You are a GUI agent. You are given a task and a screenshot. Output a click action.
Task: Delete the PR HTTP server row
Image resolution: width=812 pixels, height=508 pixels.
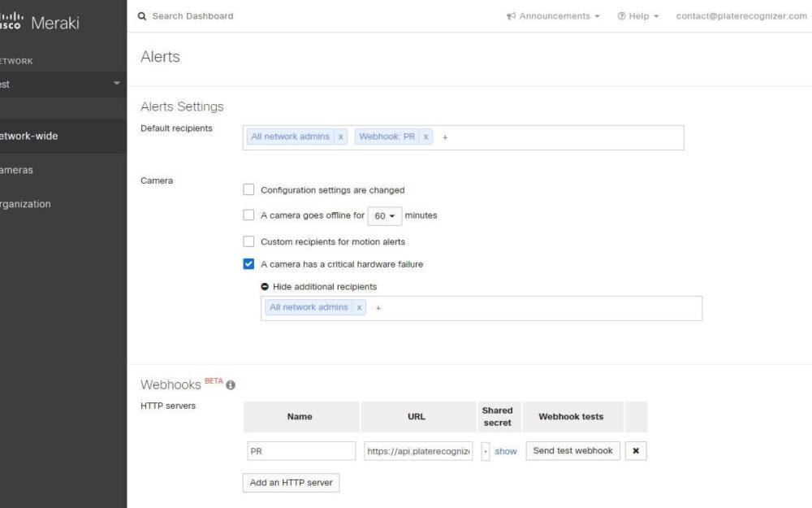(x=636, y=451)
